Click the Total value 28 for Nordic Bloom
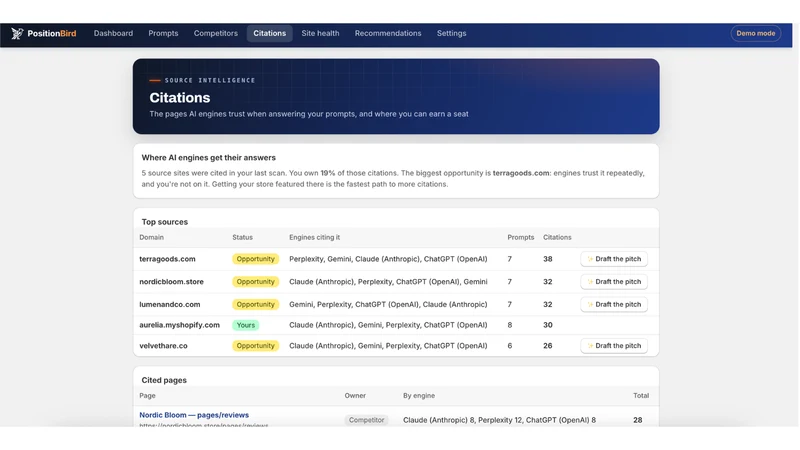This screenshot has width=800, height=450. pyautogui.click(x=638, y=420)
